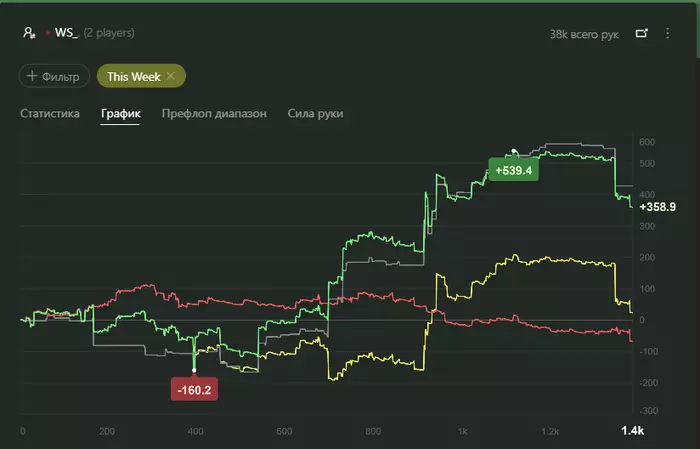This screenshot has width=700, height=449.
Task: Open the export graph icon
Action: click(642, 33)
